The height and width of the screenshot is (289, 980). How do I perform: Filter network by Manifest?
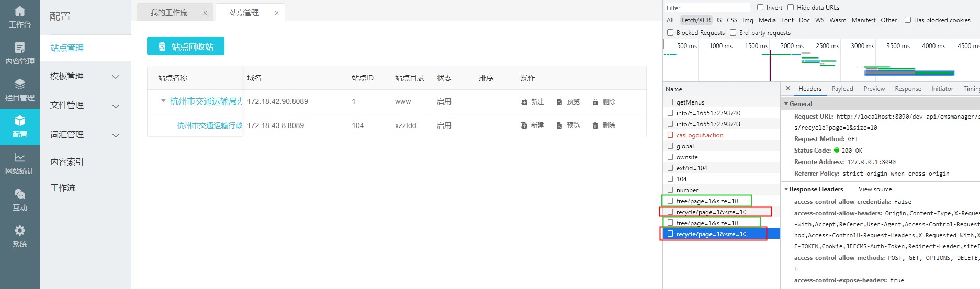pyautogui.click(x=863, y=20)
